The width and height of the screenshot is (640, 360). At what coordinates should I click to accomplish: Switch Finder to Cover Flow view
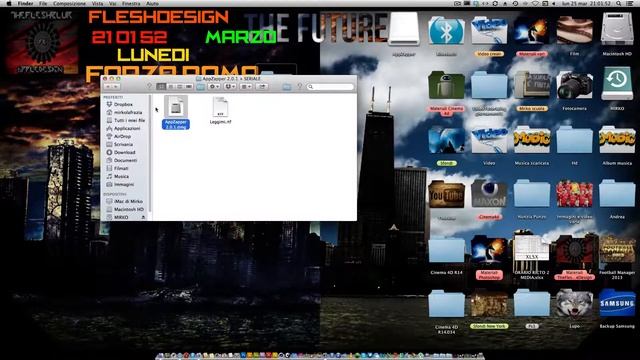[189, 87]
